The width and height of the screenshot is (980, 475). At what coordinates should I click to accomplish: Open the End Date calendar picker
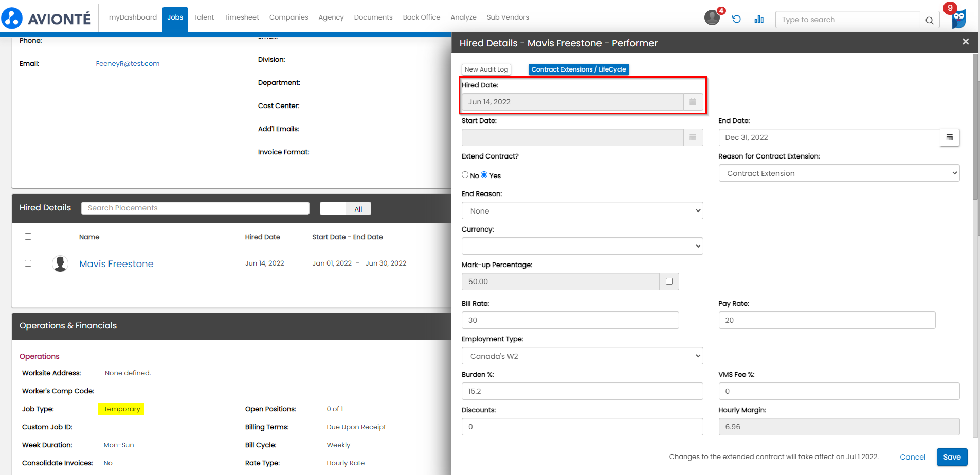click(x=949, y=137)
